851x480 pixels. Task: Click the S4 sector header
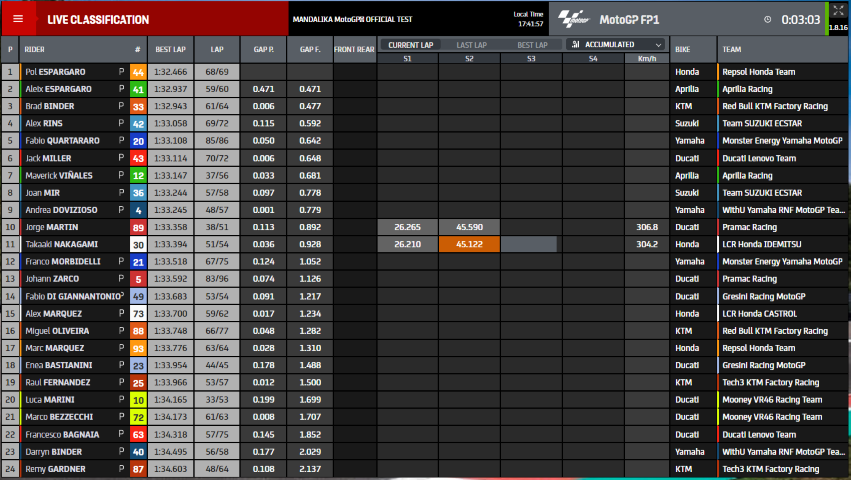click(x=593, y=59)
